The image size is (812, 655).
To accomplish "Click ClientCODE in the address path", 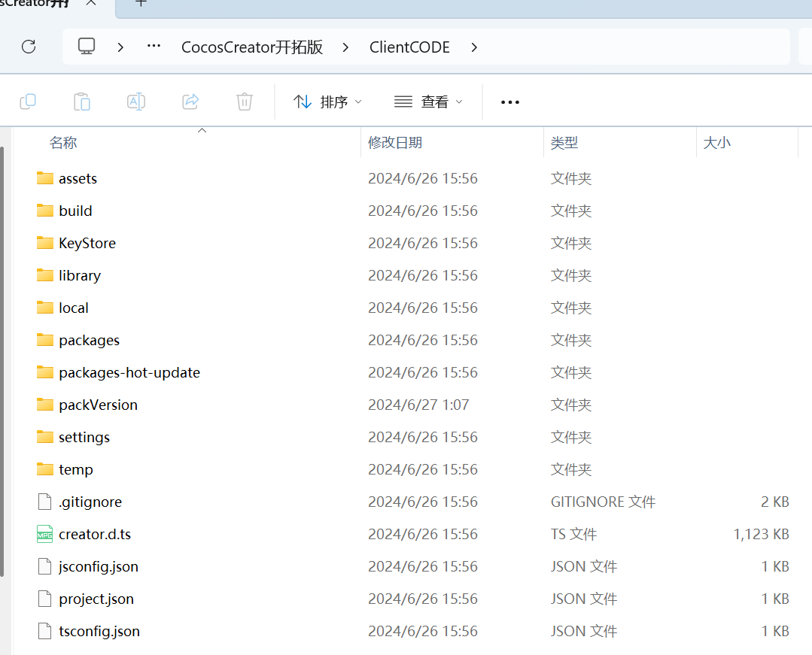I will (409, 47).
